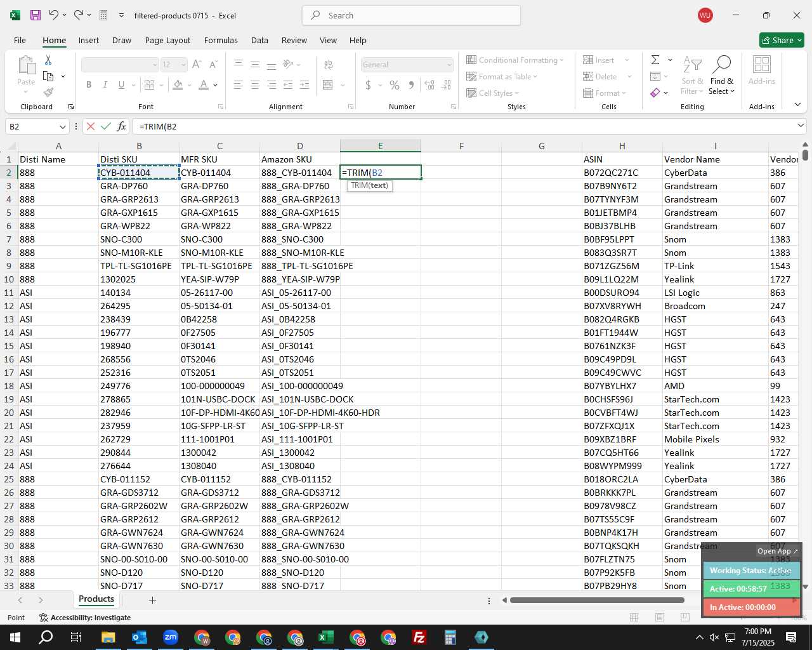Viewport: 812px width, 650px height.
Task: Click the Paste clipboard icon
Action: point(26,65)
